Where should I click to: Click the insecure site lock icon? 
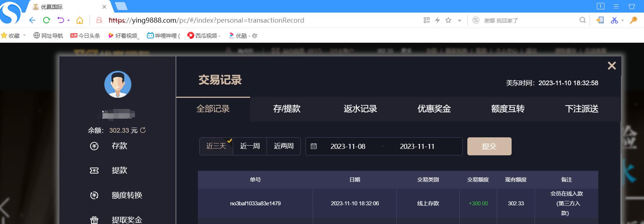tap(100, 20)
